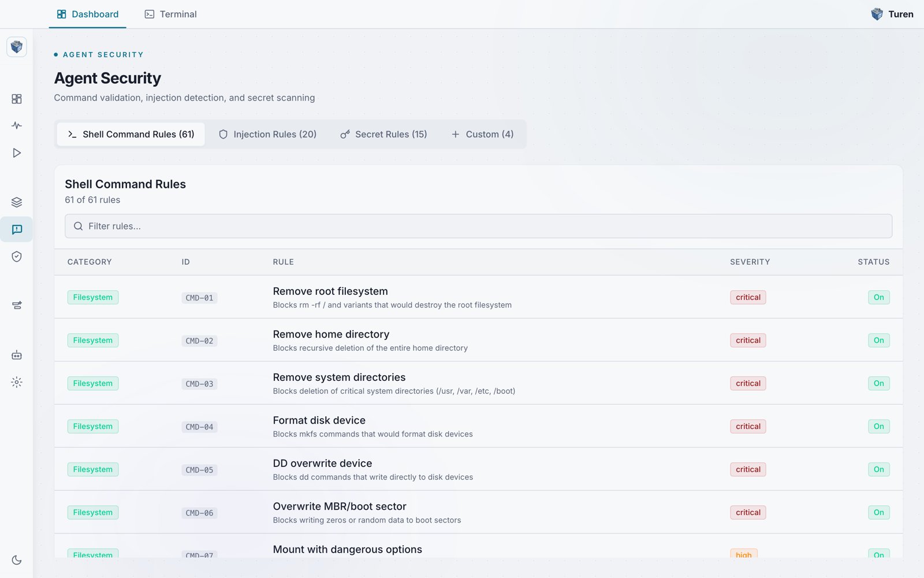This screenshot has width=924, height=578.
Task: Click Overwrite MBR/boot sector rule title
Action: click(x=340, y=506)
